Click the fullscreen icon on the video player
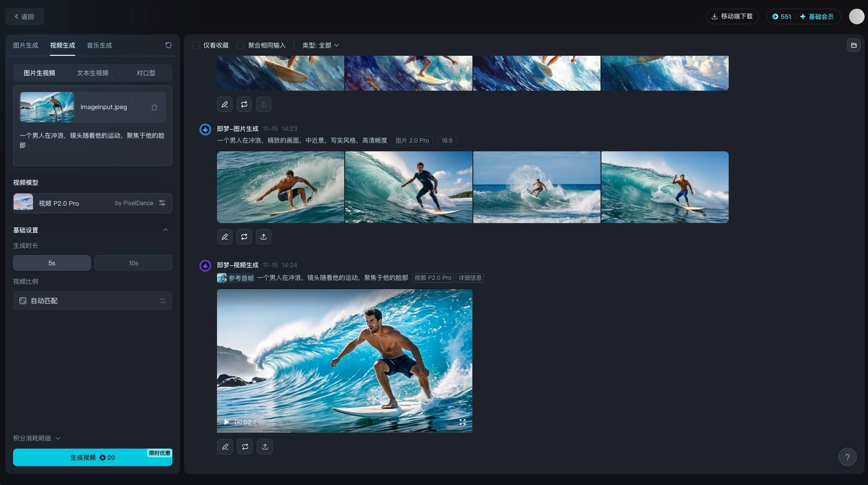868x485 pixels. pos(462,422)
